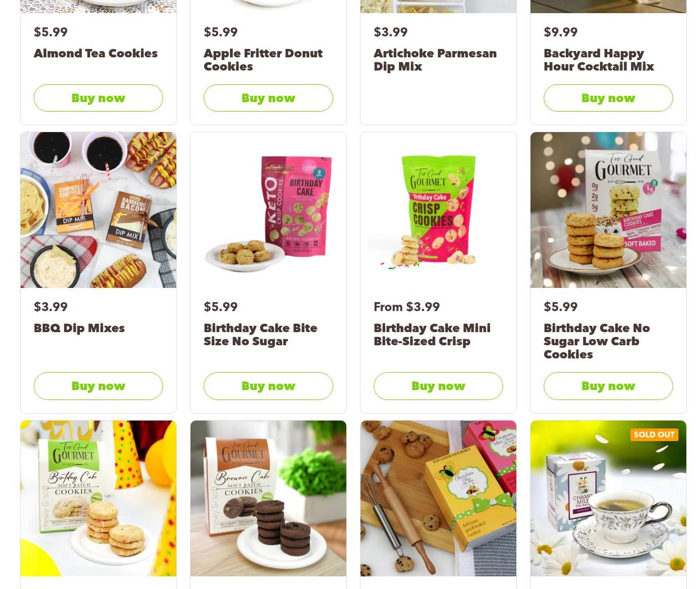Open Backyard Happy Hour Cocktail Mix title

coord(599,60)
